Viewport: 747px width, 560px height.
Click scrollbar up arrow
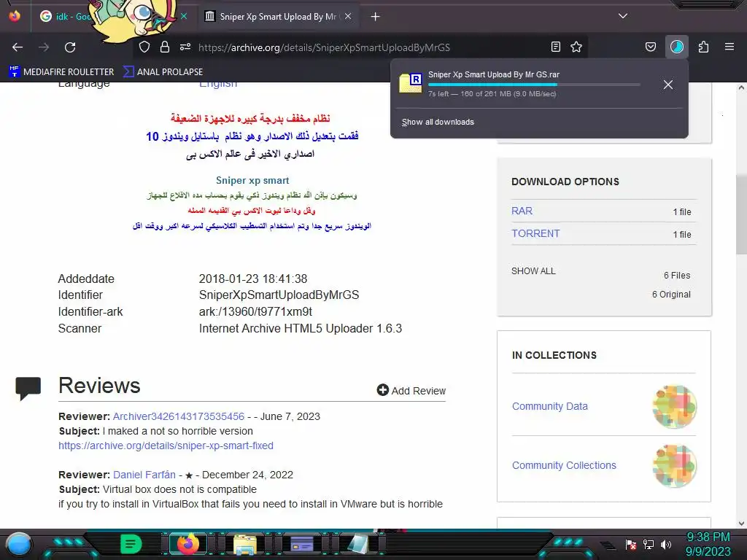741,87
